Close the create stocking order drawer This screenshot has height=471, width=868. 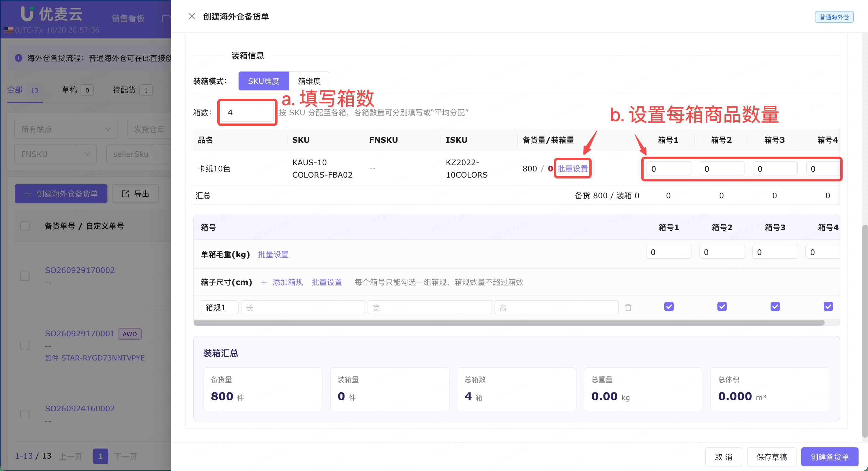pos(192,16)
